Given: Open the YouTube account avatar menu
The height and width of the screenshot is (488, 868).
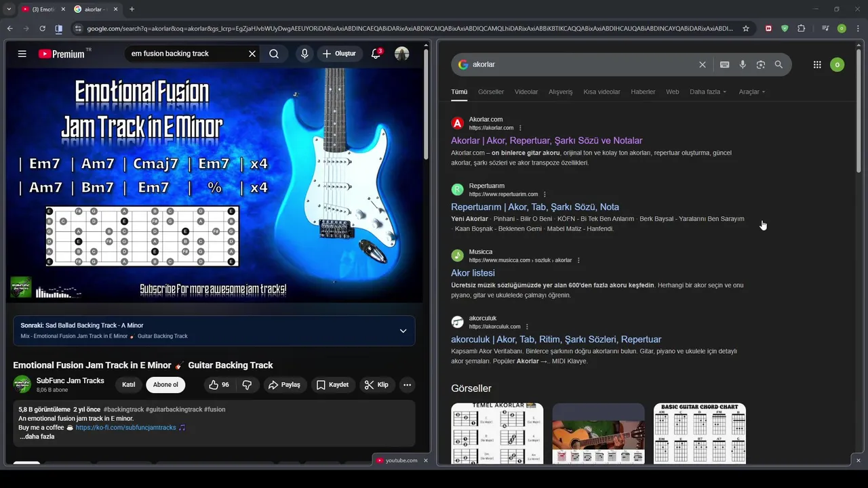Looking at the screenshot, I should tap(402, 54).
